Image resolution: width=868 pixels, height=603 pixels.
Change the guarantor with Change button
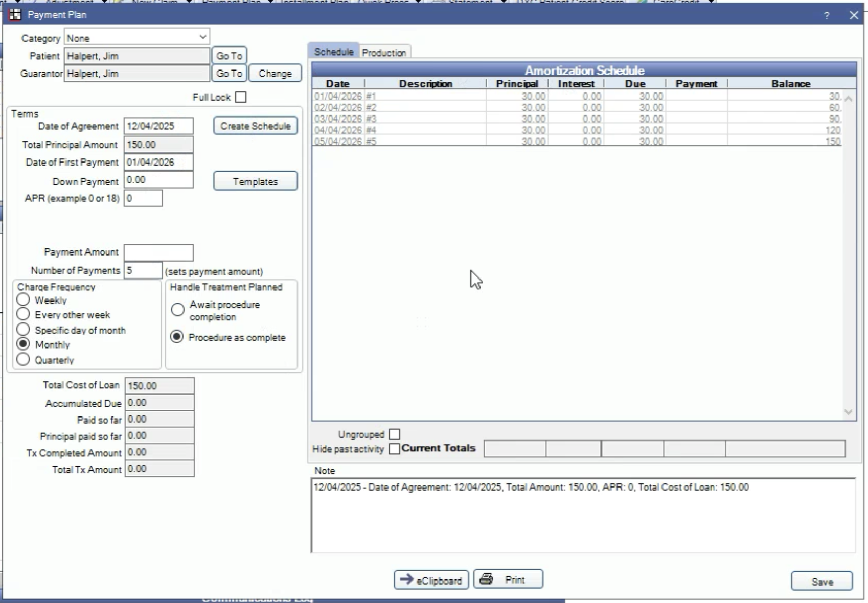pyautogui.click(x=275, y=74)
